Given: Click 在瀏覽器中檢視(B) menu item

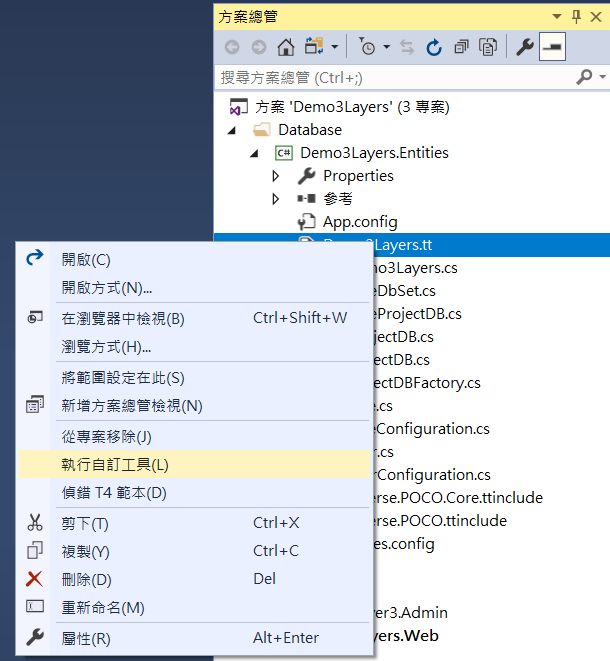Looking at the screenshot, I should click(x=123, y=318).
